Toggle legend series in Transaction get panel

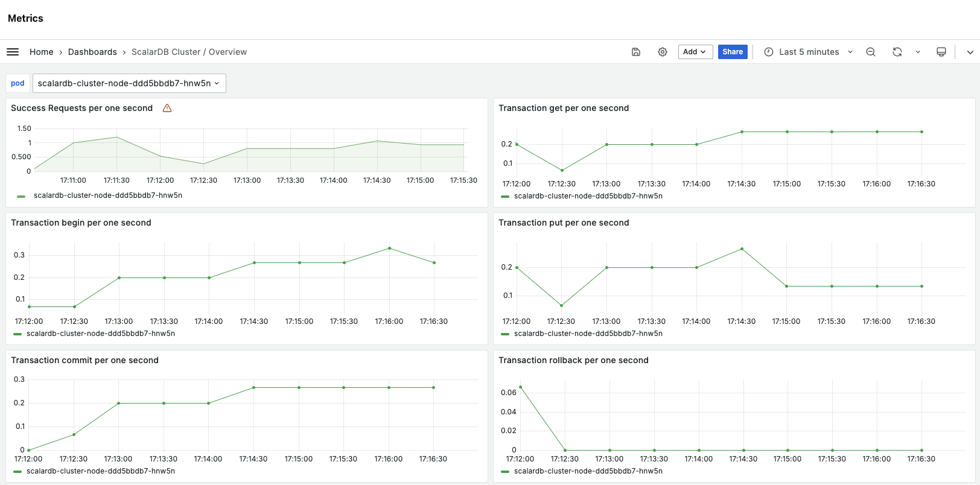pyautogui.click(x=588, y=196)
